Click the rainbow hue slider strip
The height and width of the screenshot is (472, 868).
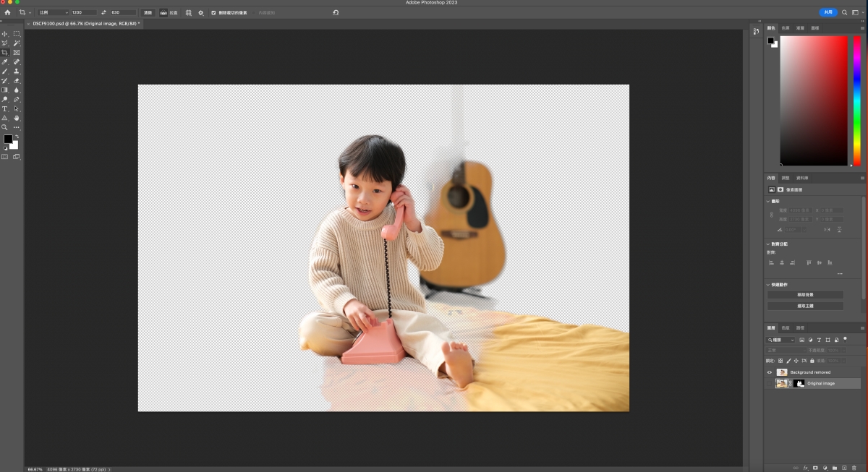[856, 100]
